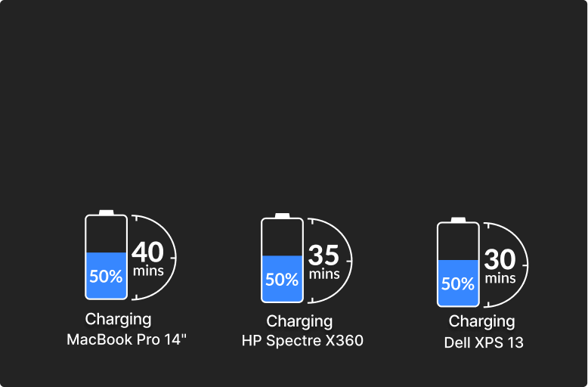The height and width of the screenshot is (387, 588).
Task: Click Charging text above MacBook Pro
Action: coord(118,320)
